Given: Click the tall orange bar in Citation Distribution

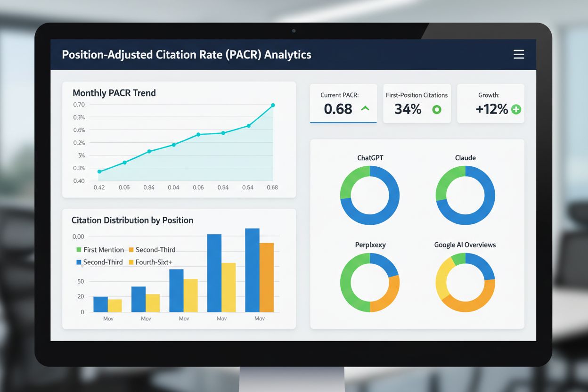Looking at the screenshot, I should coord(266,277).
